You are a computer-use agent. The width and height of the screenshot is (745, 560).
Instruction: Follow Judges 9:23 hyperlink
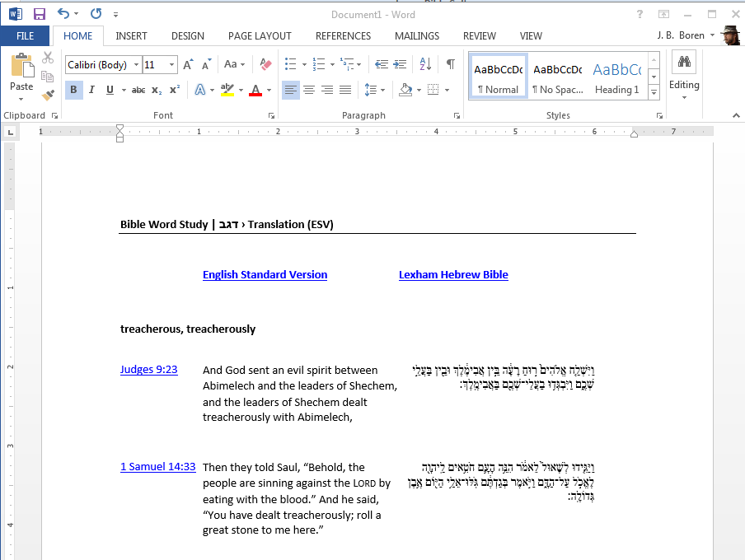point(148,370)
